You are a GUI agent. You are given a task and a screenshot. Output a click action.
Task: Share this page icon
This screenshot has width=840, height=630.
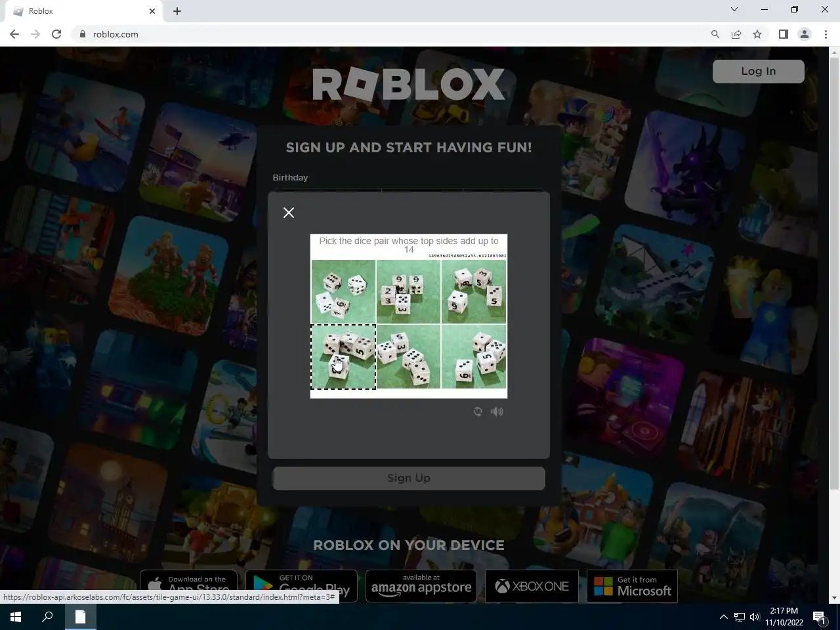[x=736, y=34]
